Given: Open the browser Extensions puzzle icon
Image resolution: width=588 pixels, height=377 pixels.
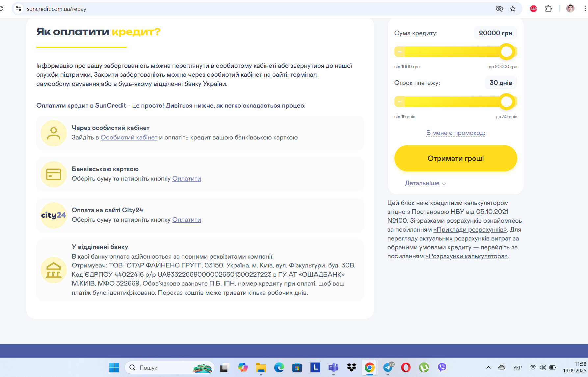Looking at the screenshot, I should (548, 9).
